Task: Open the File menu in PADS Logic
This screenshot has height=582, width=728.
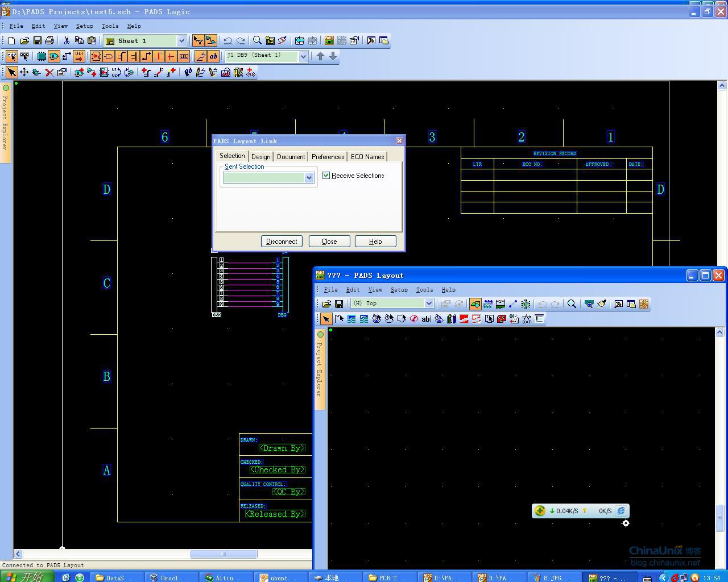Action: (16, 26)
